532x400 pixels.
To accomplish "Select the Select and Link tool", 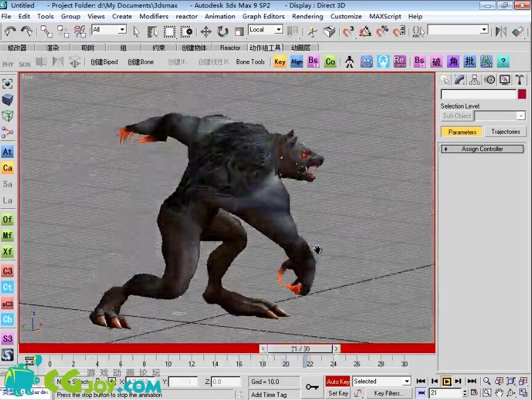I will (46, 31).
